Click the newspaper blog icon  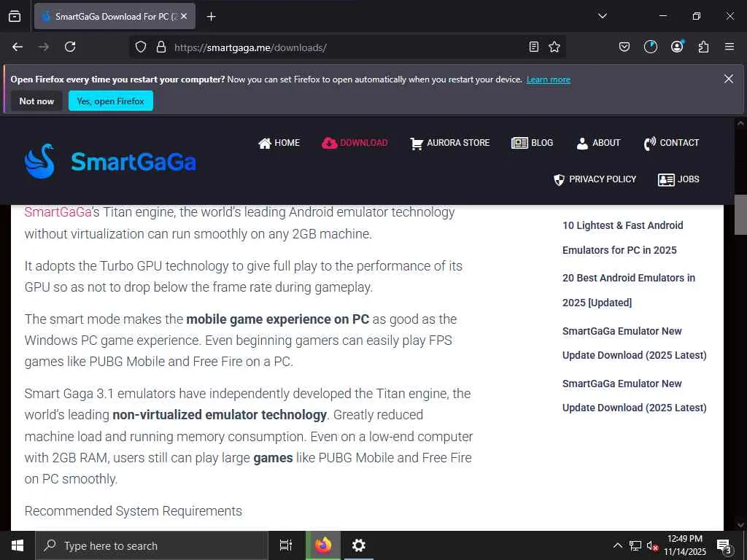tap(519, 143)
